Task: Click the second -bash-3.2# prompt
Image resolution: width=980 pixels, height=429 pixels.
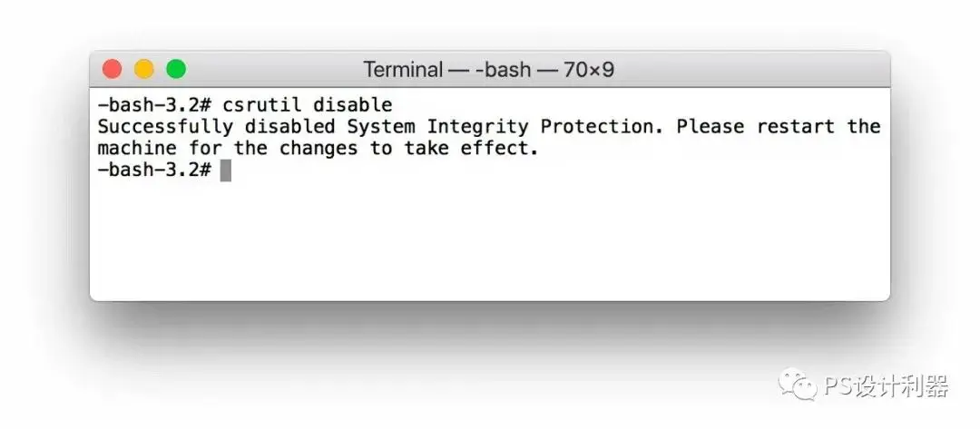Action: click(154, 170)
